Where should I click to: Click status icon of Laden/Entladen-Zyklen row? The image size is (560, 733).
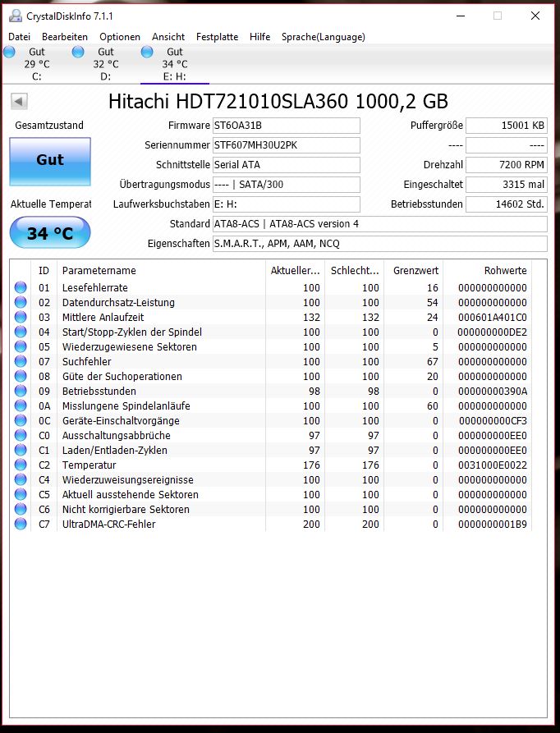[x=21, y=450]
